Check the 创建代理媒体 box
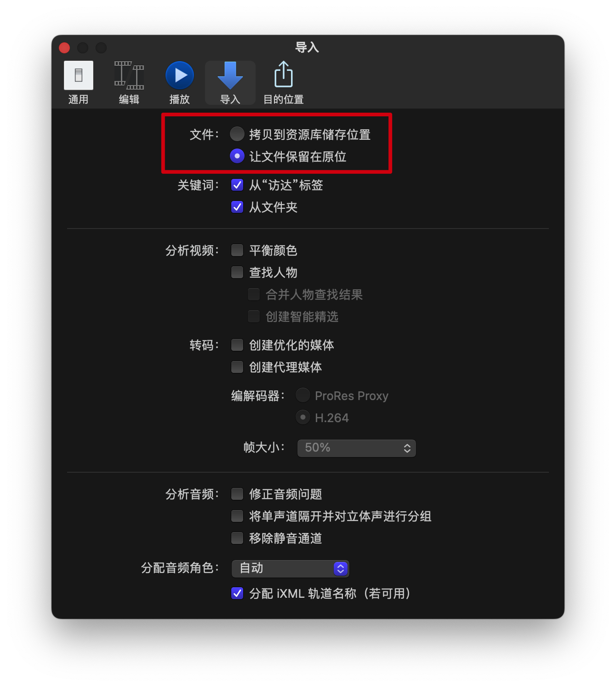Viewport: 616px width, 687px height. pos(237,367)
